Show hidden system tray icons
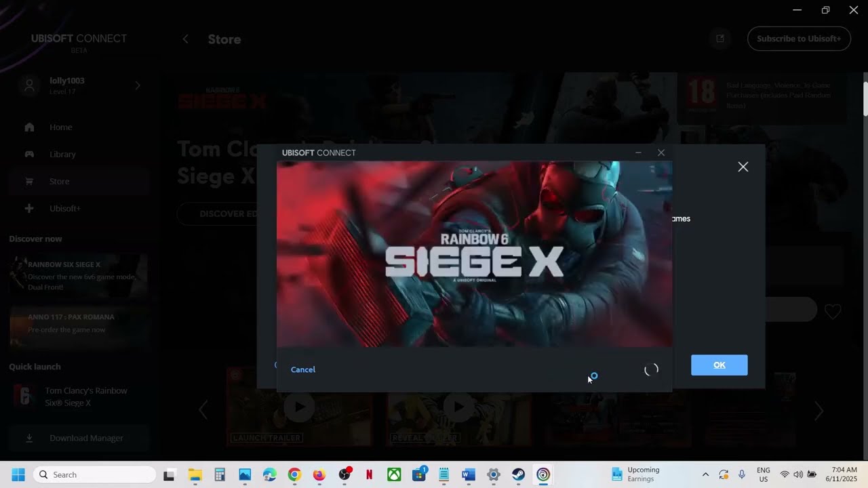Screen dimensions: 868x488 [705, 474]
